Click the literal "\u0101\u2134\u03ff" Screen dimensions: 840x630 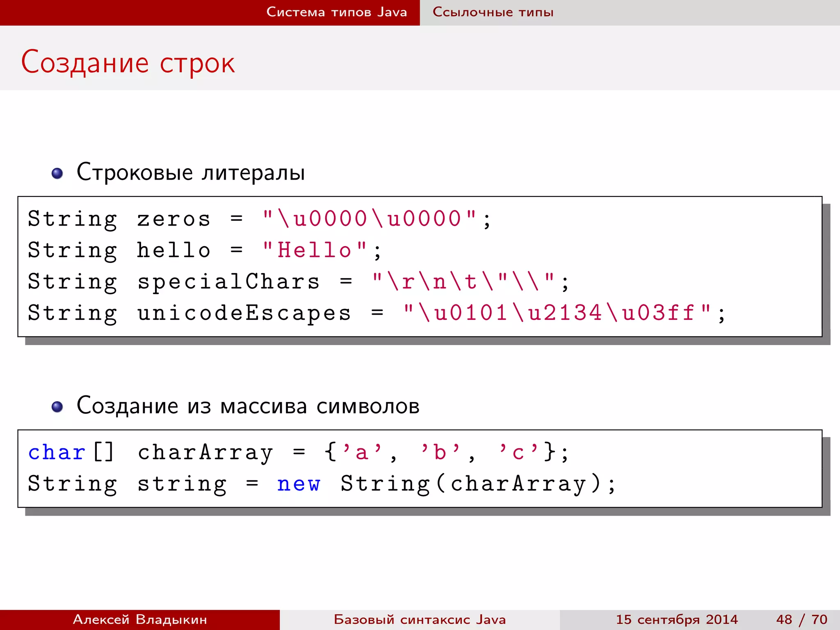(x=557, y=313)
